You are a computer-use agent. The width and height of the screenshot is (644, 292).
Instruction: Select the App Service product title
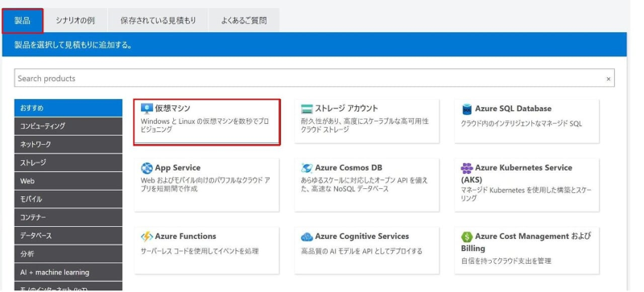178,167
